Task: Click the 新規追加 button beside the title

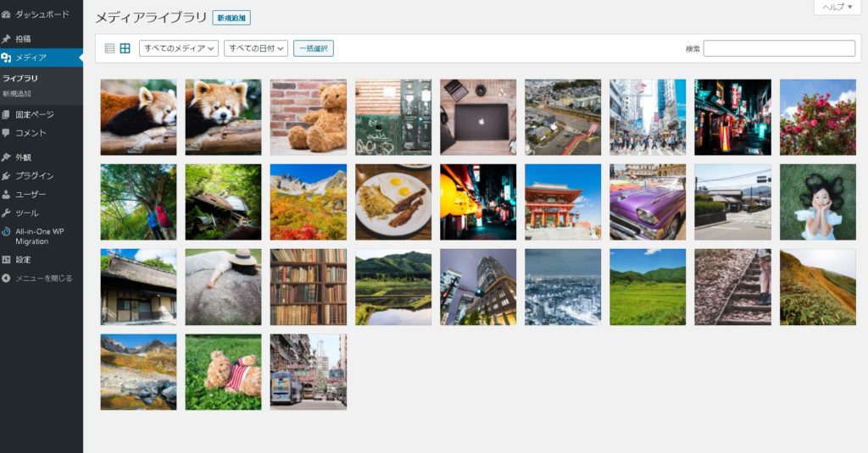Action: (x=231, y=18)
